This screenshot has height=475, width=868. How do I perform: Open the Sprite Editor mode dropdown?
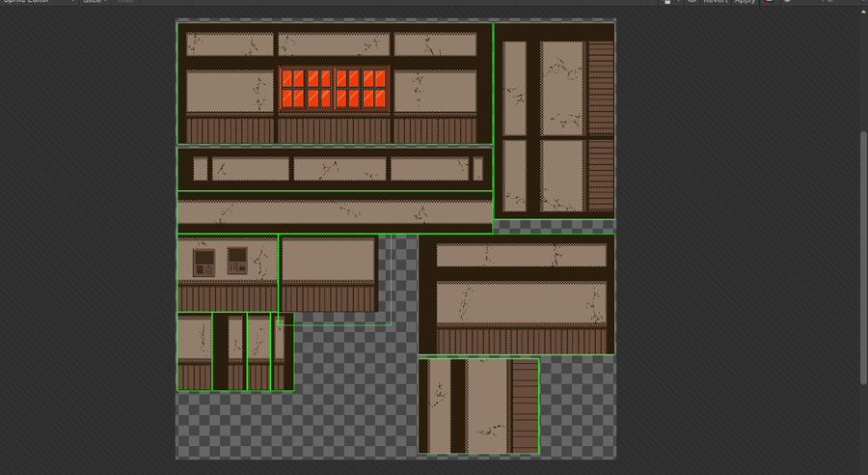pyautogui.click(x=39, y=2)
